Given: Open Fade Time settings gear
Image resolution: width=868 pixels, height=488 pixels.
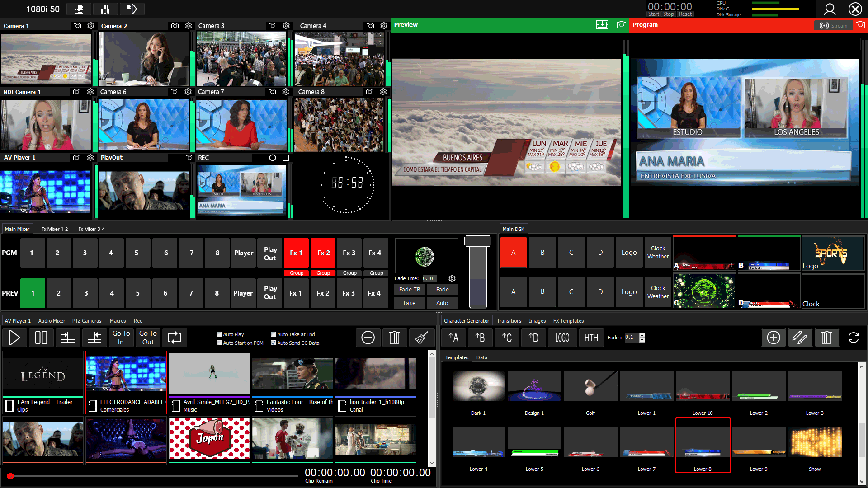Looking at the screenshot, I should pyautogui.click(x=452, y=278).
